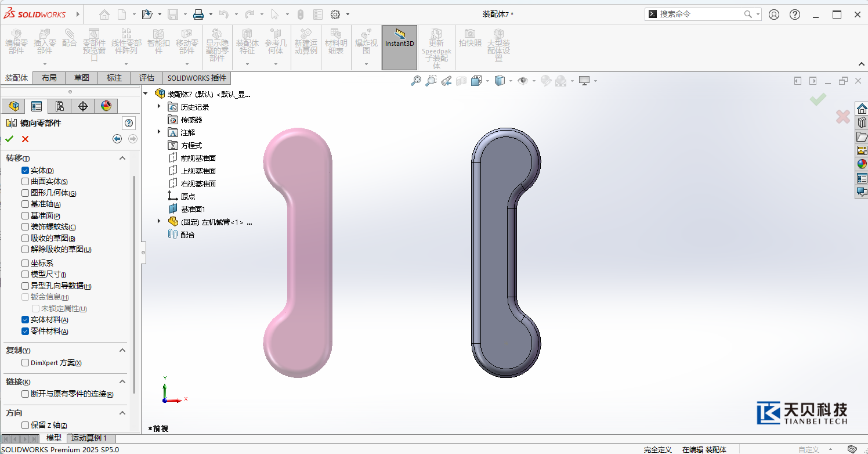Screen dimensions: 868x454
Task: Enable the 曲面实体 surface bodies checkbox
Action: [26, 182]
